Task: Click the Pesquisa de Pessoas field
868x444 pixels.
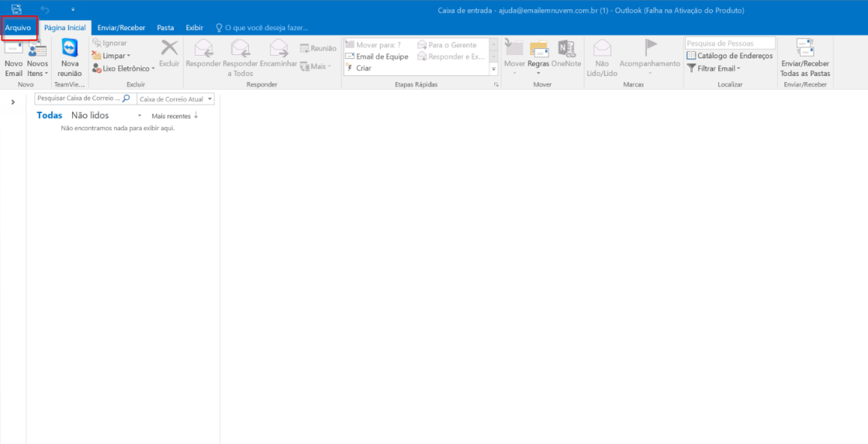Action: click(x=729, y=43)
